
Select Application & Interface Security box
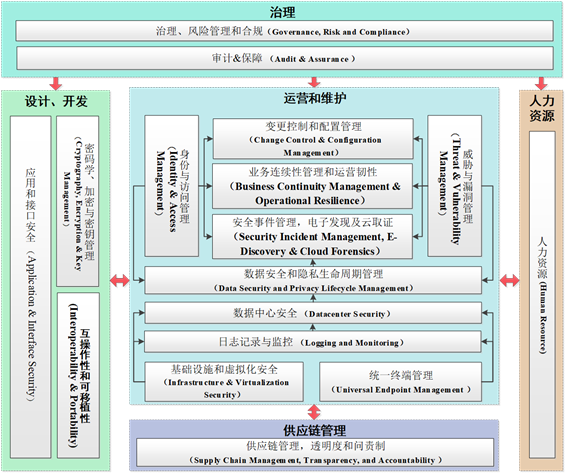(31, 287)
